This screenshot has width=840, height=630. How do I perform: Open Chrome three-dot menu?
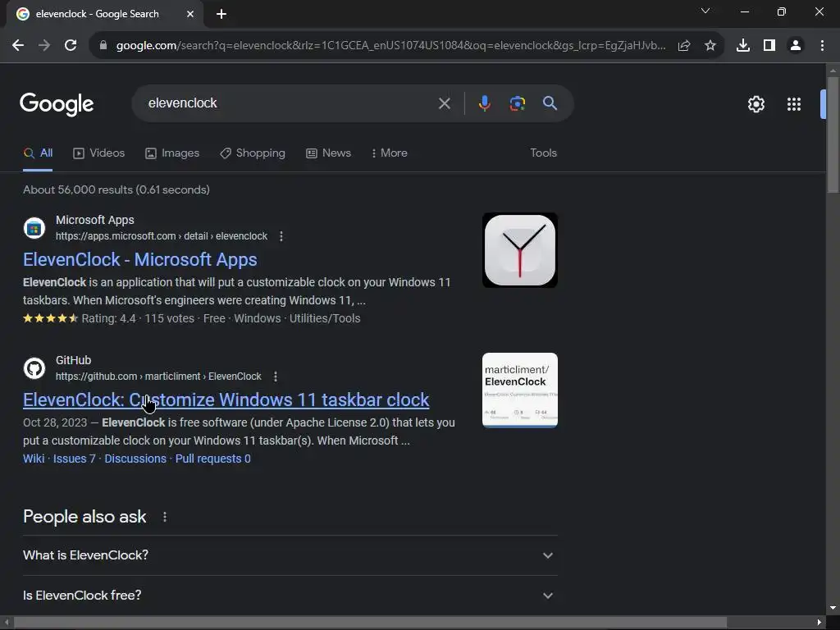point(822,46)
